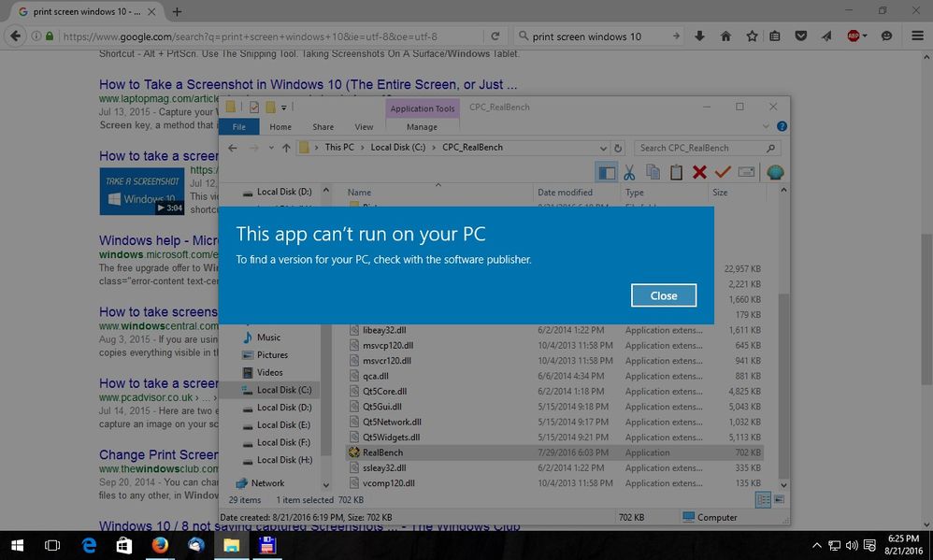This screenshot has height=560, width=933.
Task: Open Explorer Help blue question icon
Action: (782, 126)
